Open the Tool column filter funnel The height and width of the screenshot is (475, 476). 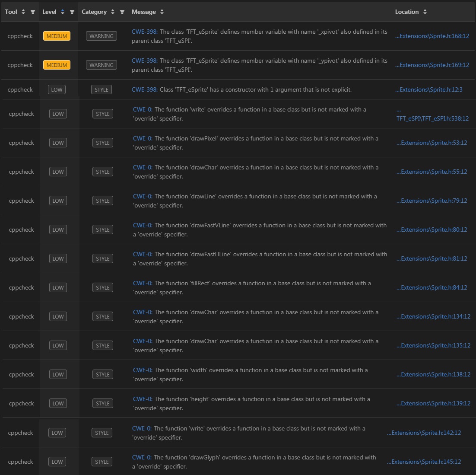[x=32, y=12]
